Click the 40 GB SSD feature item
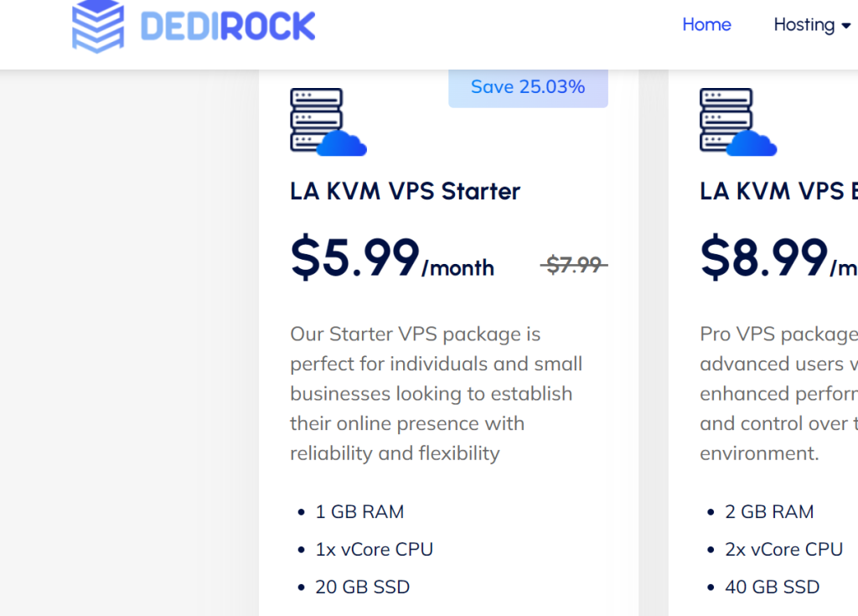This screenshot has height=616, width=858. (772, 587)
